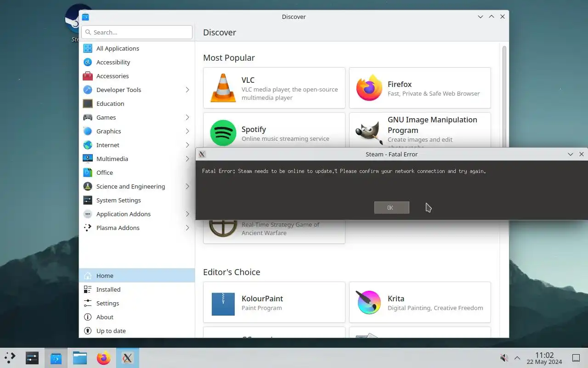This screenshot has width=588, height=368.
Task: Expand the Games category arrow
Action: [x=187, y=117]
